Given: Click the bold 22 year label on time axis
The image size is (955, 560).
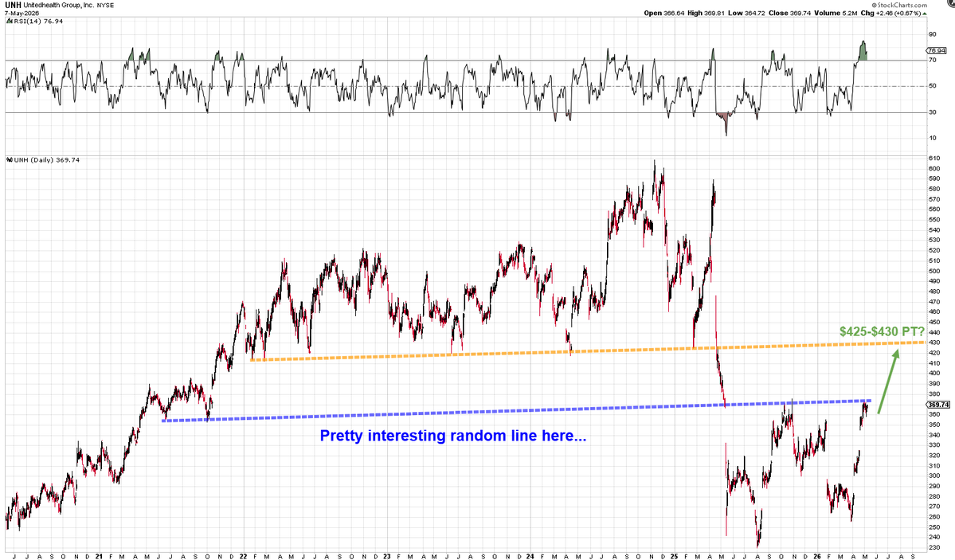Looking at the screenshot, I should click(243, 556).
